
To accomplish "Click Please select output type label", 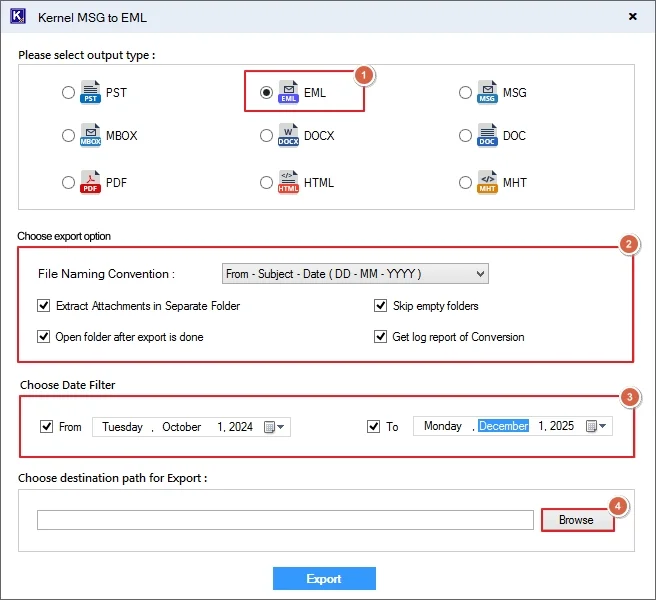I will tap(87, 55).
